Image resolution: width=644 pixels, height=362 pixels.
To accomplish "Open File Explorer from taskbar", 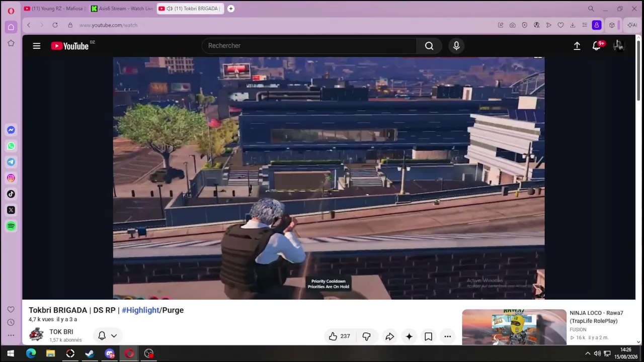I will click(50, 353).
